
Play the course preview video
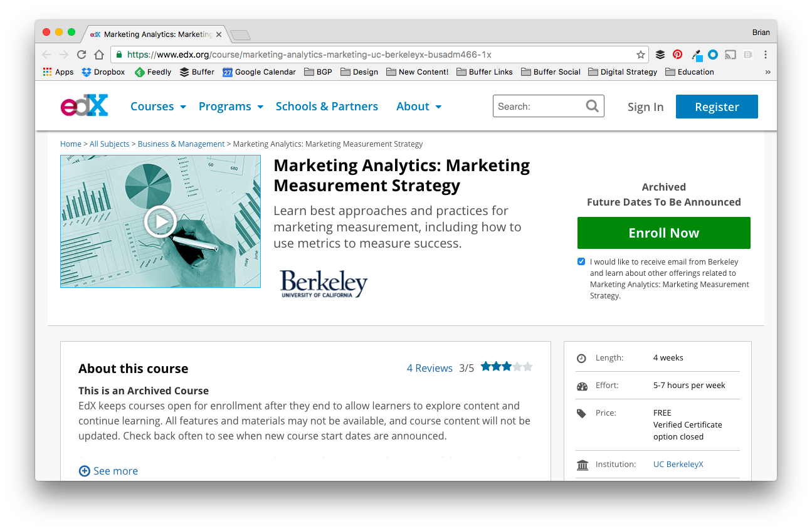160,221
